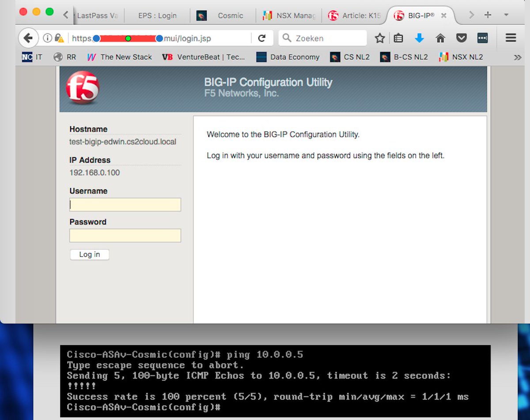Open LastPass extension icon in toolbar
Screen dimensions: 530x420
click(x=483, y=38)
